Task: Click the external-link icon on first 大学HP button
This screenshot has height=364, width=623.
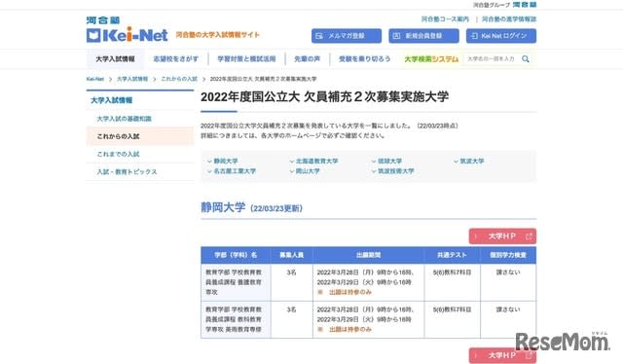Action: point(529,237)
